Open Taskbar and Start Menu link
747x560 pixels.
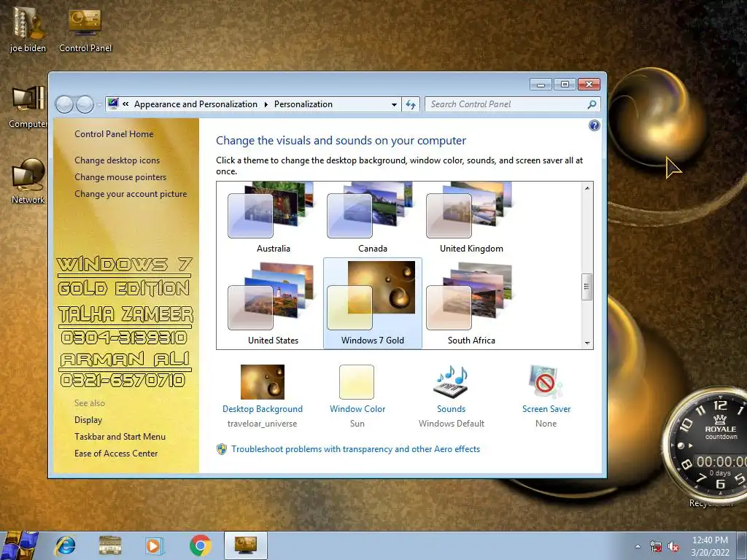tap(120, 437)
